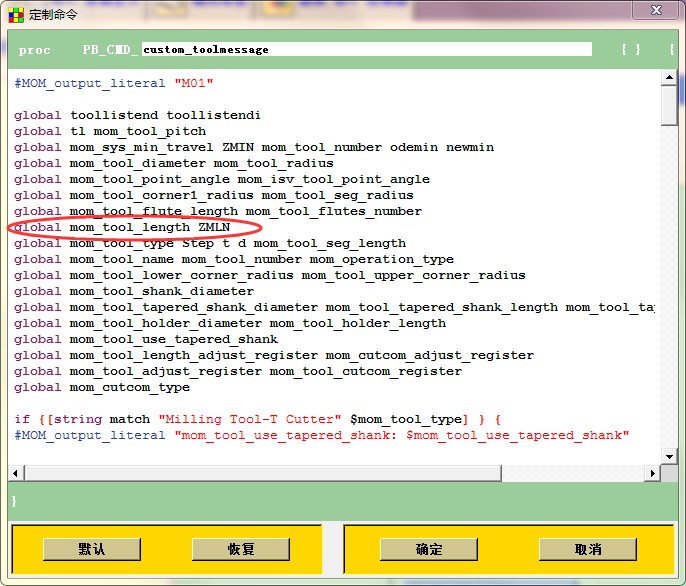Click the 'PB_CMD_' prefix label
686x586 pixels.
click(111, 49)
